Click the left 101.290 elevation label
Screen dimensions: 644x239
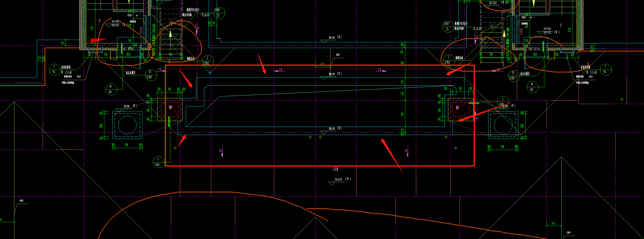click(x=126, y=106)
